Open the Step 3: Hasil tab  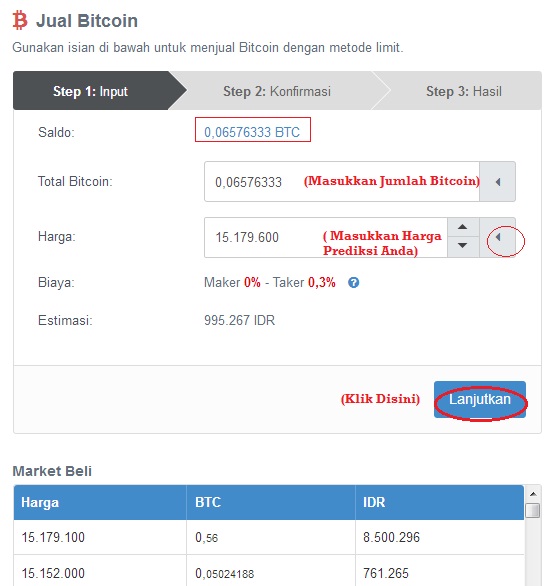464,91
